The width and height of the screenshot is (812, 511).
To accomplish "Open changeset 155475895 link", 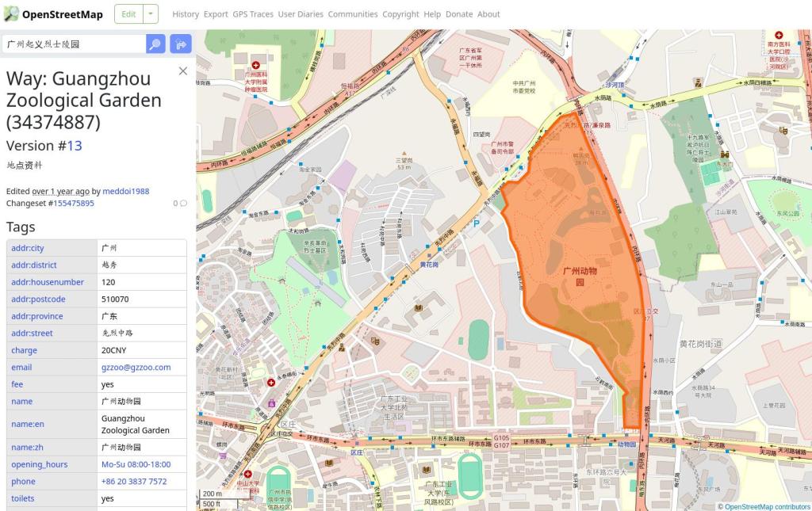I will pos(74,204).
